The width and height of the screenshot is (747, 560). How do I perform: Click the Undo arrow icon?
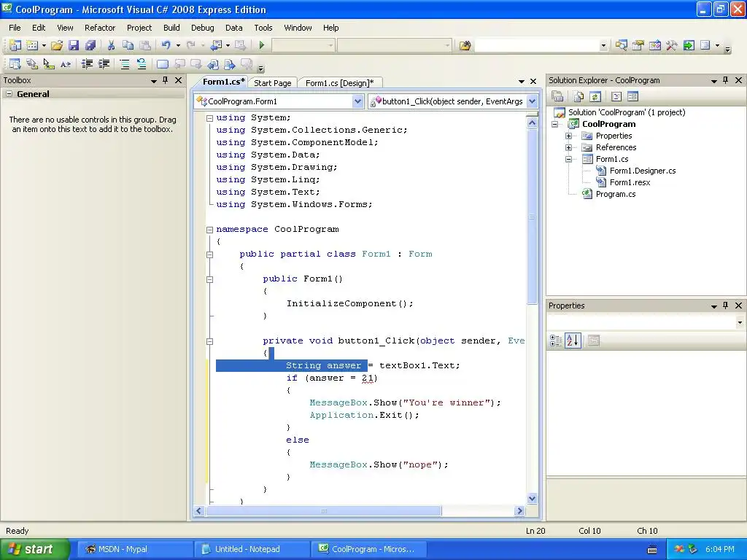pos(166,45)
